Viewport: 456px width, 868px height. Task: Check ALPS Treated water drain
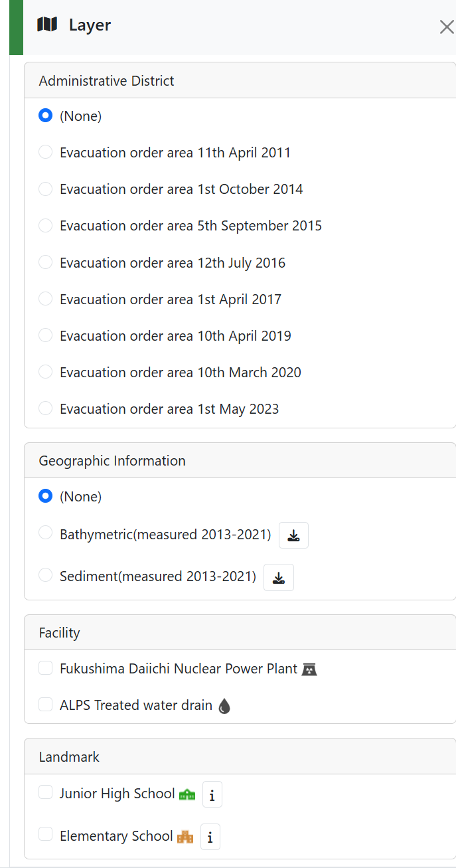coord(45,705)
